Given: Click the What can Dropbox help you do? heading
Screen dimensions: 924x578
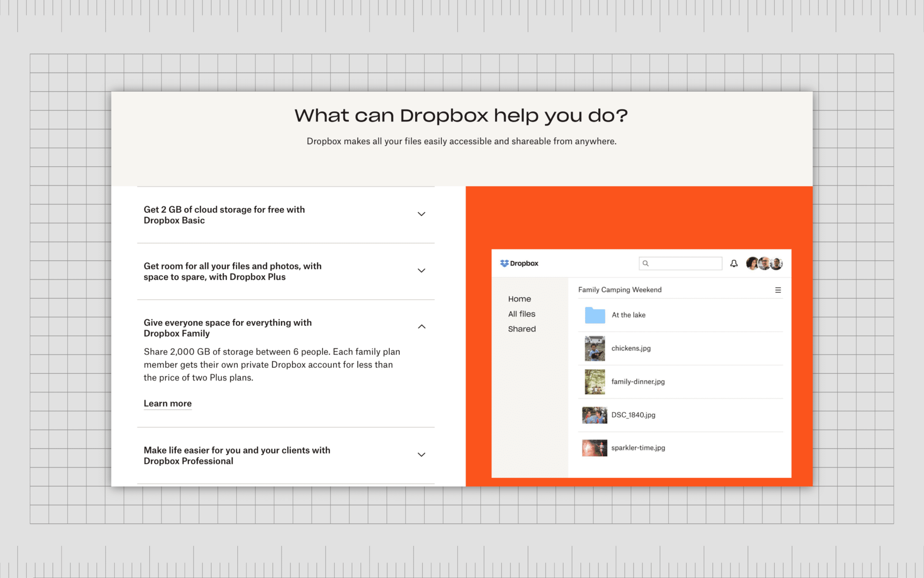Looking at the screenshot, I should pos(462,116).
